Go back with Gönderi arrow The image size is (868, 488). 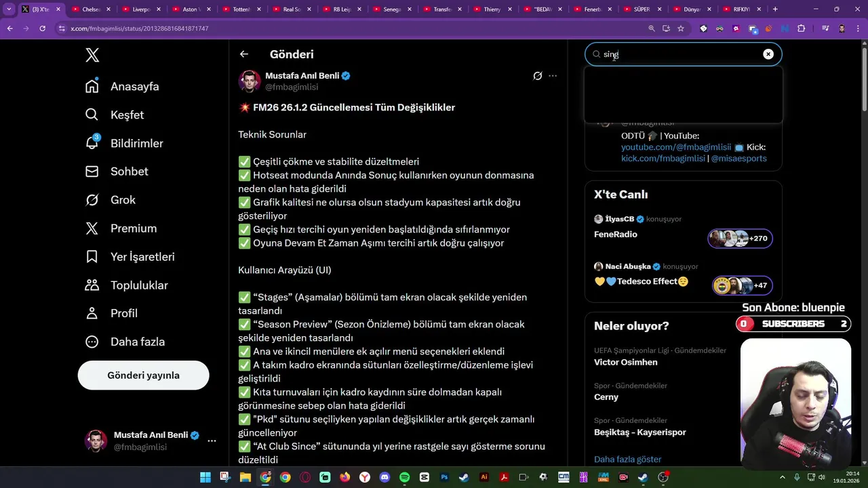(244, 54)
